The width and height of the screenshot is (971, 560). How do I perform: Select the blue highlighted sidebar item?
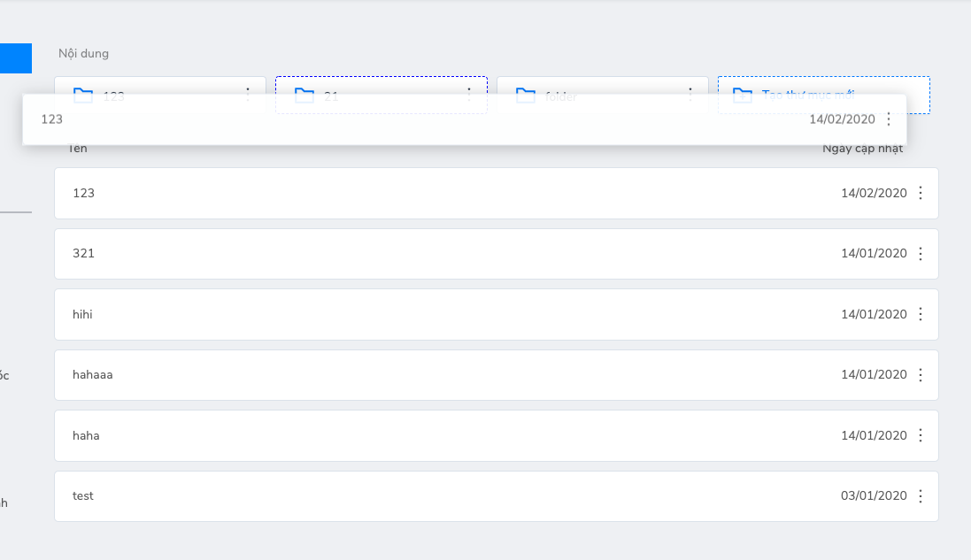[15, 58]
